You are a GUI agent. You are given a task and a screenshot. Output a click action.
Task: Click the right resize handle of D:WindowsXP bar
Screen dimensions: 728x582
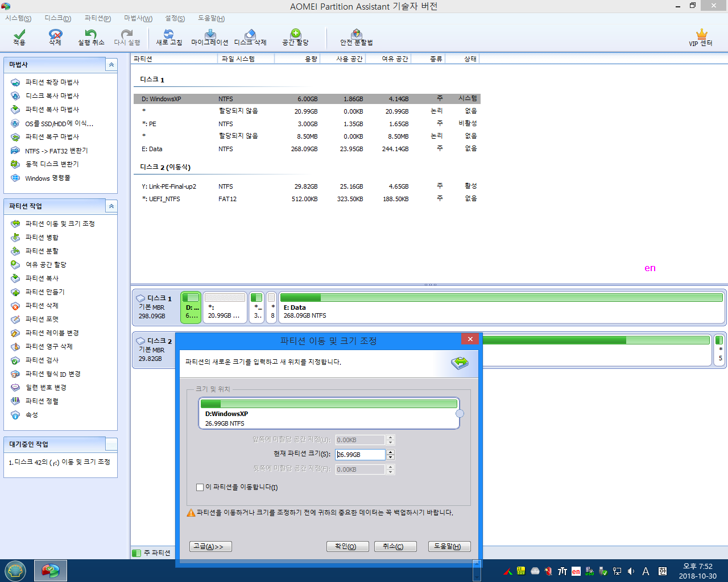pos(460,413)
